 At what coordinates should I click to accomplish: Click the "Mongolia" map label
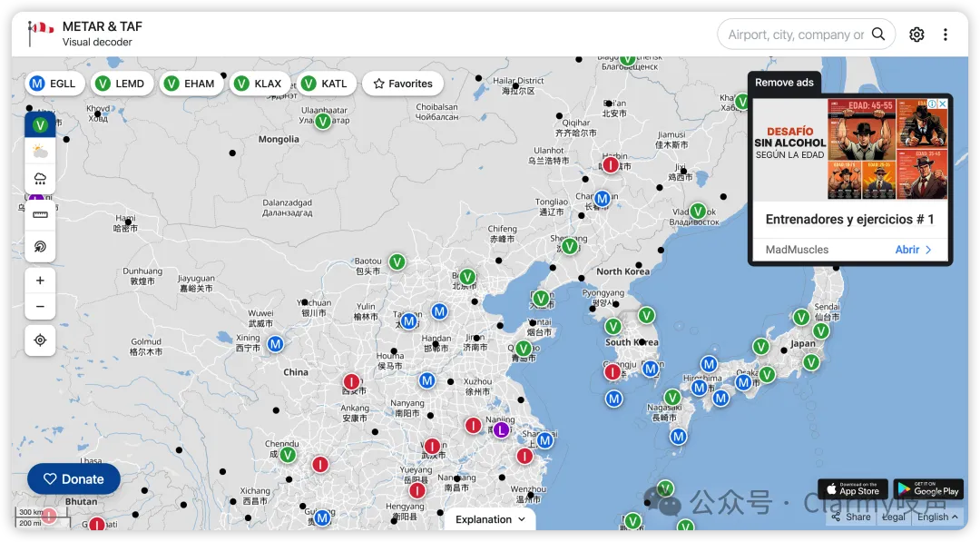pos(279,140)
